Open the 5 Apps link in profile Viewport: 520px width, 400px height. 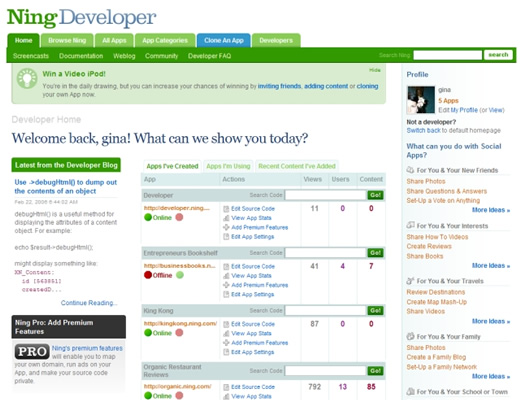[448, 101]
